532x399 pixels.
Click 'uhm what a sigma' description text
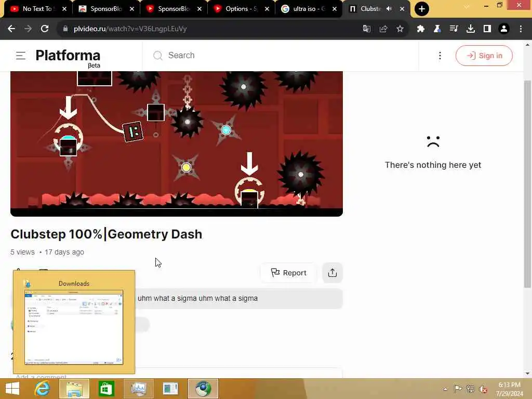pyautogui.click(x=197, y=298)
